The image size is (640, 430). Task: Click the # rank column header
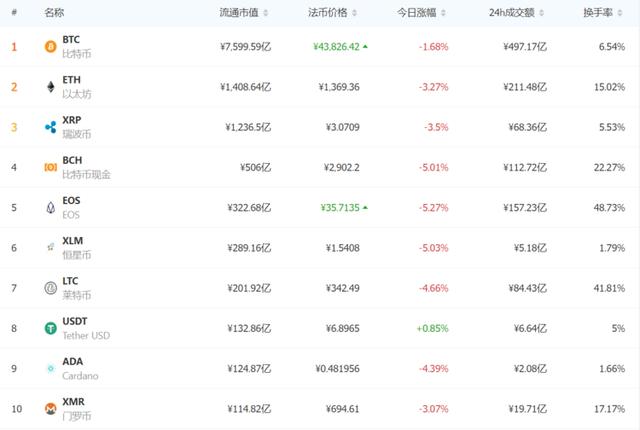[14, 13]
